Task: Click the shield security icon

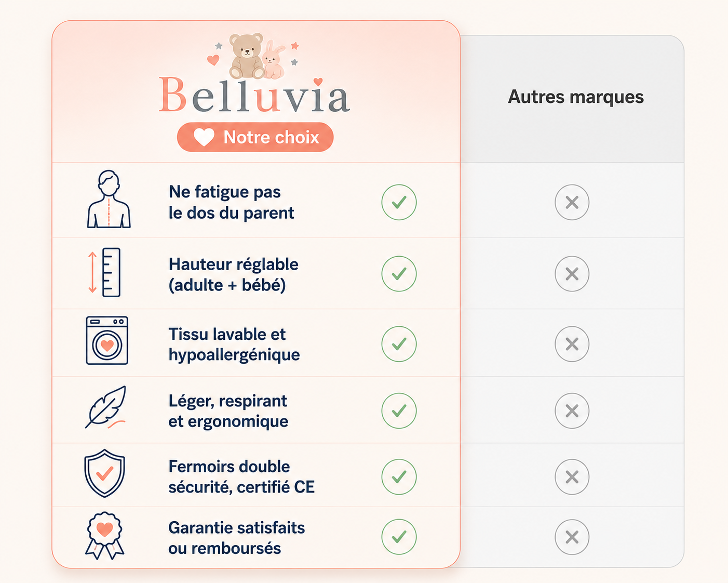Action: pyautogui.click(x=105, y=473)
